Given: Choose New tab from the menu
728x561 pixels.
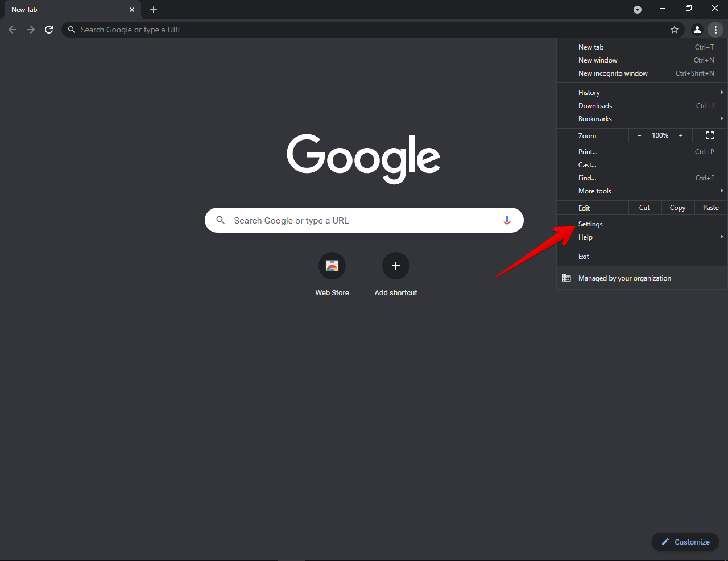Looking at the screenshot, I should [x=642, y=47].
